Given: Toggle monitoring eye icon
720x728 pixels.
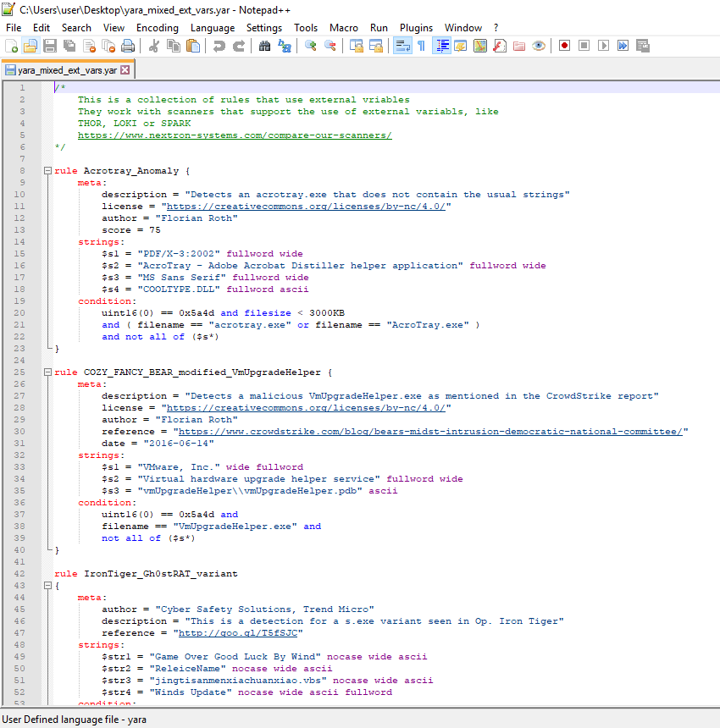Looking at the screenshot, I should click(x=539, y=46).
